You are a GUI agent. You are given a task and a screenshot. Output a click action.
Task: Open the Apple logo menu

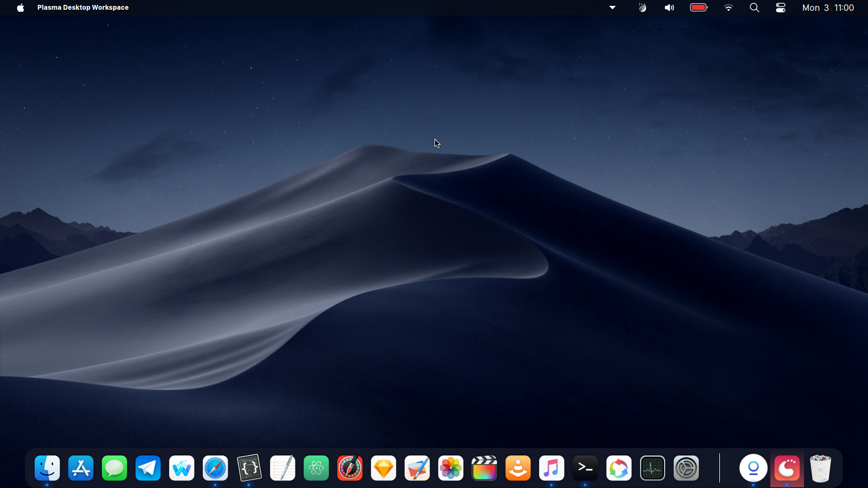[x=21, y=8]
